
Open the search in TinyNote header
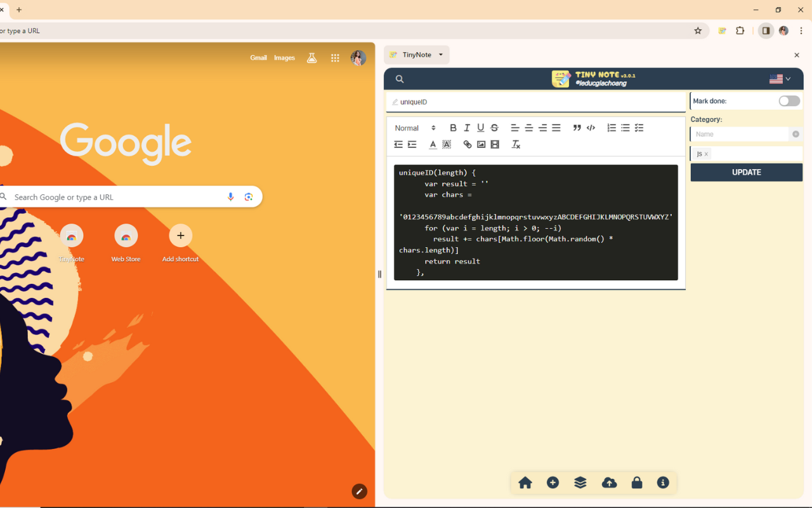click(399, 78)
